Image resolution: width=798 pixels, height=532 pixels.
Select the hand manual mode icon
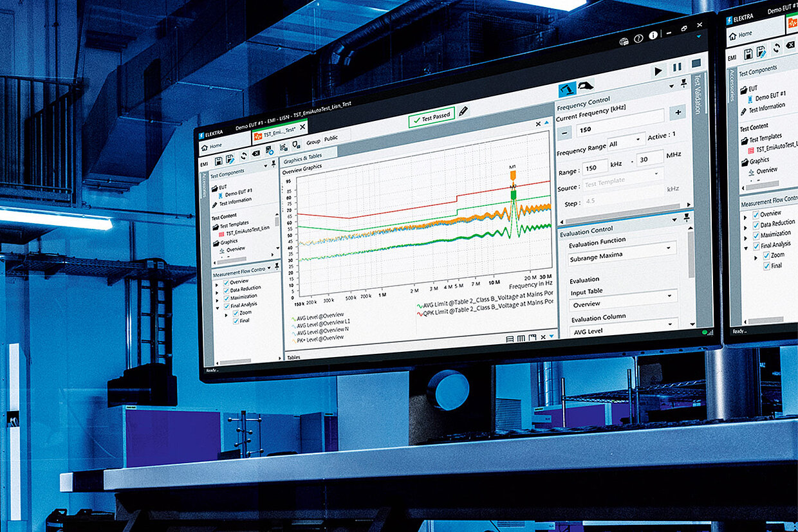585,86
